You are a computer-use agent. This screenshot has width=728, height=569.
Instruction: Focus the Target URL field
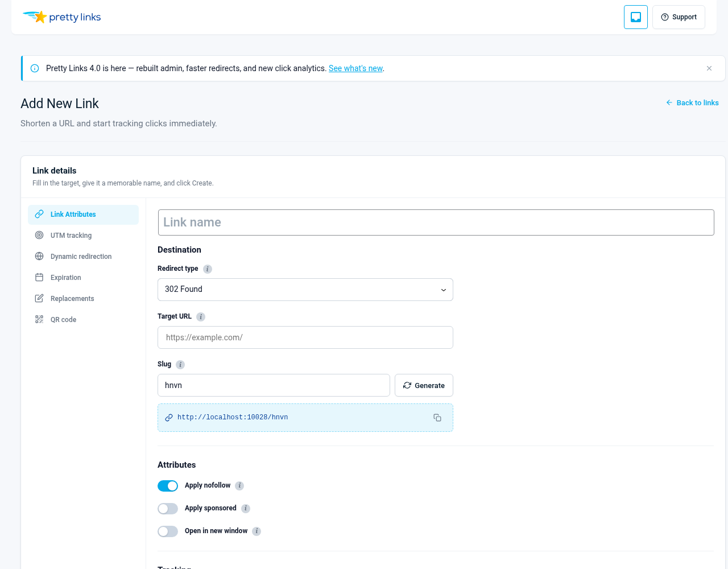click(305, 337)
